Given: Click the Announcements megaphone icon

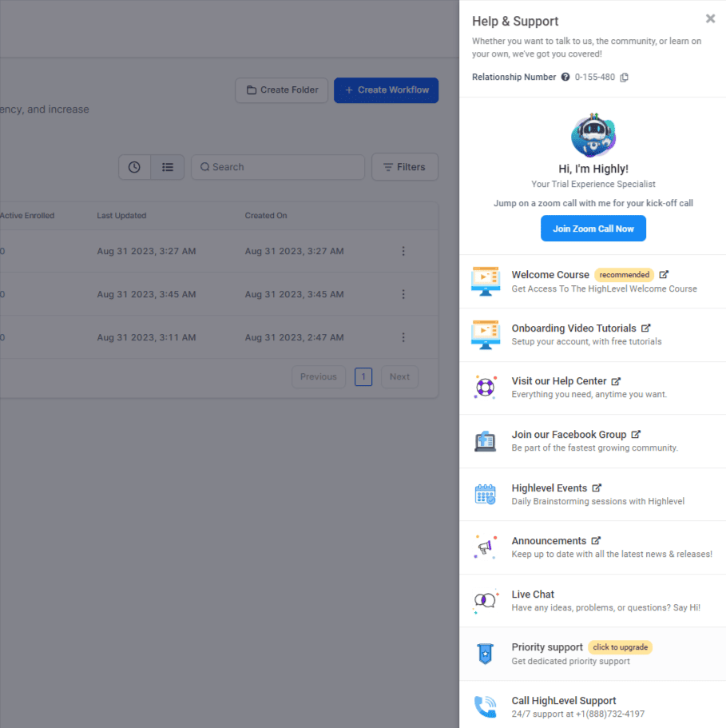Looking at the screenshot, I should click(x=486, y=547).
